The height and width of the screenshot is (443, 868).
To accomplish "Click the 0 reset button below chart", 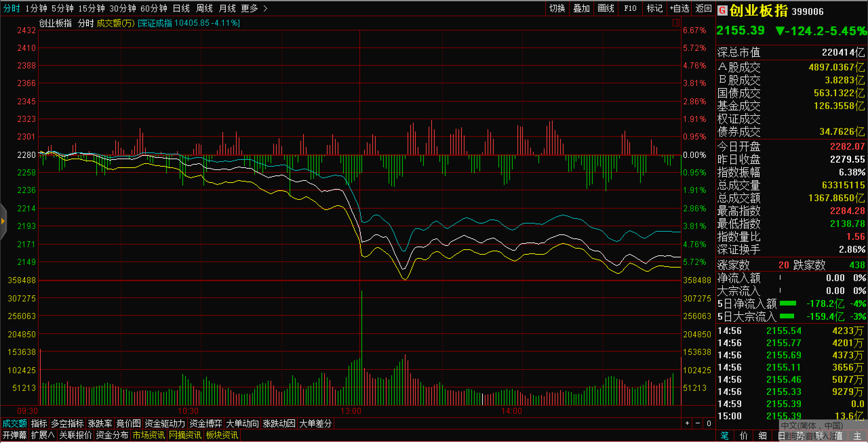I will point(709,423).
